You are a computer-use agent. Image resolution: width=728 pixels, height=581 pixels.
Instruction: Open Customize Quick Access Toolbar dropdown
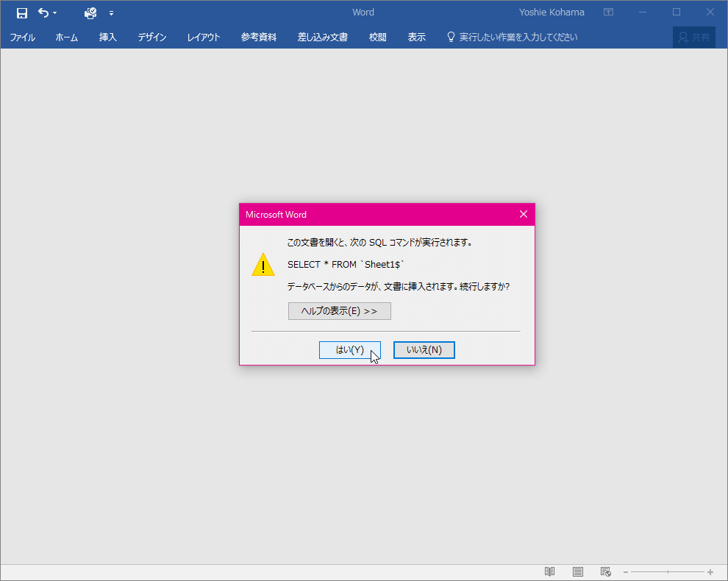pos(112,13)
